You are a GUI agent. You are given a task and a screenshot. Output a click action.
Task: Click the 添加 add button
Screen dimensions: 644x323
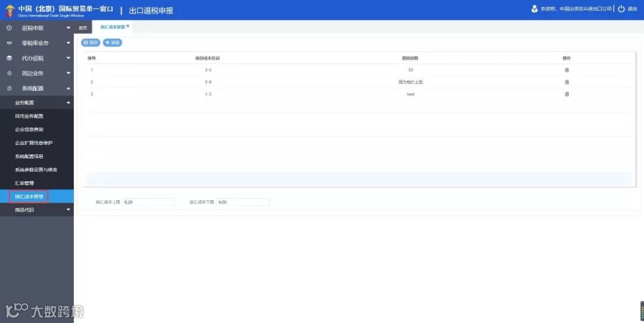tap(113, 42)
